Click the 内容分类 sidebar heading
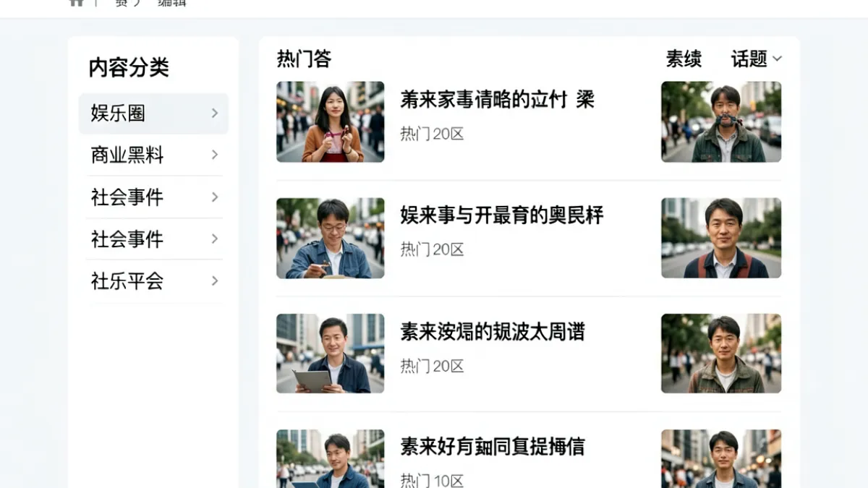The image size is (868, 488). click(x=129, y=67)
